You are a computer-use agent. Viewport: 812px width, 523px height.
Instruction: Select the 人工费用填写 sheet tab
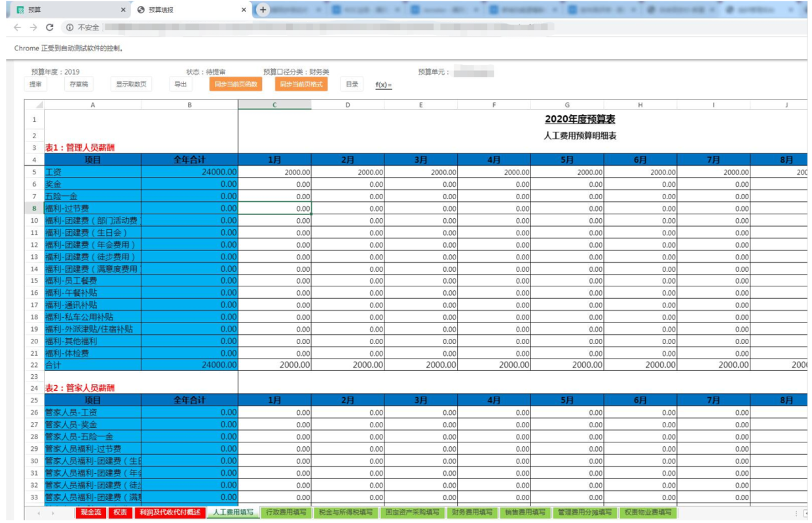pyautogui.click(x=233, y=513)
